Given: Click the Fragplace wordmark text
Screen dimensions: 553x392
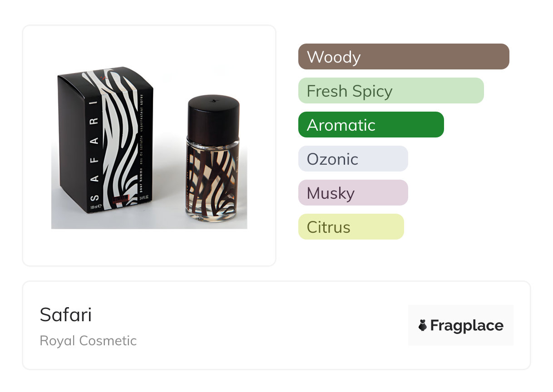Looking at the screenshot, I should pos(466,325).
